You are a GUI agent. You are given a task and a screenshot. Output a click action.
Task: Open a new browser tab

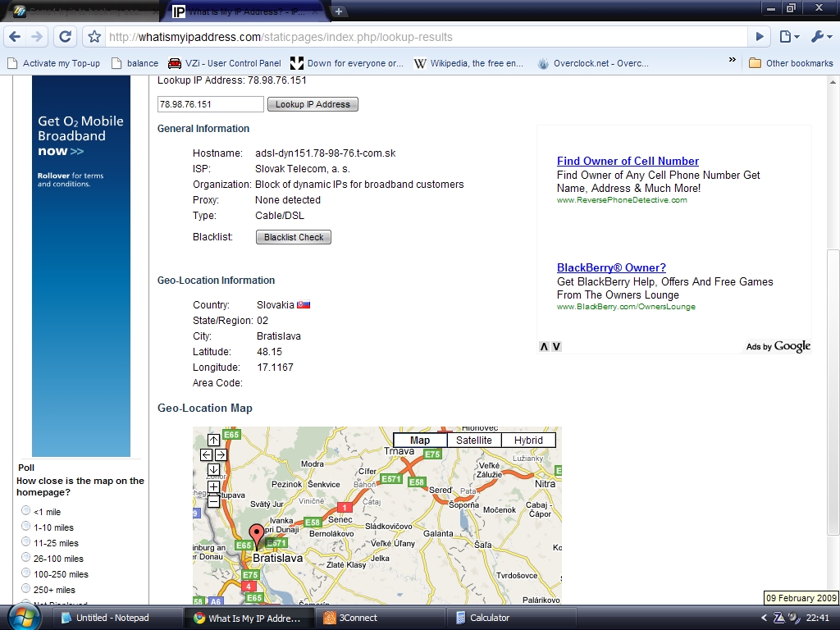point(339,11)
